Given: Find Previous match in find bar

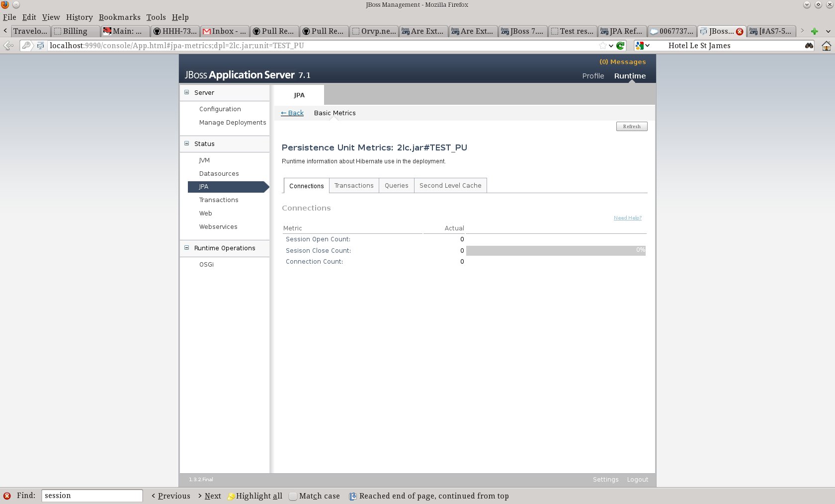Looking at the screenshot, I should pos(171,496).
